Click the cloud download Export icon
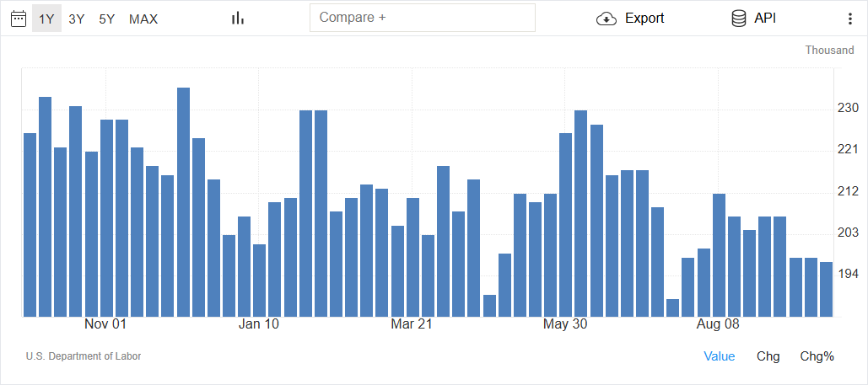The image size is (868, 385). (x=607, y=19)
